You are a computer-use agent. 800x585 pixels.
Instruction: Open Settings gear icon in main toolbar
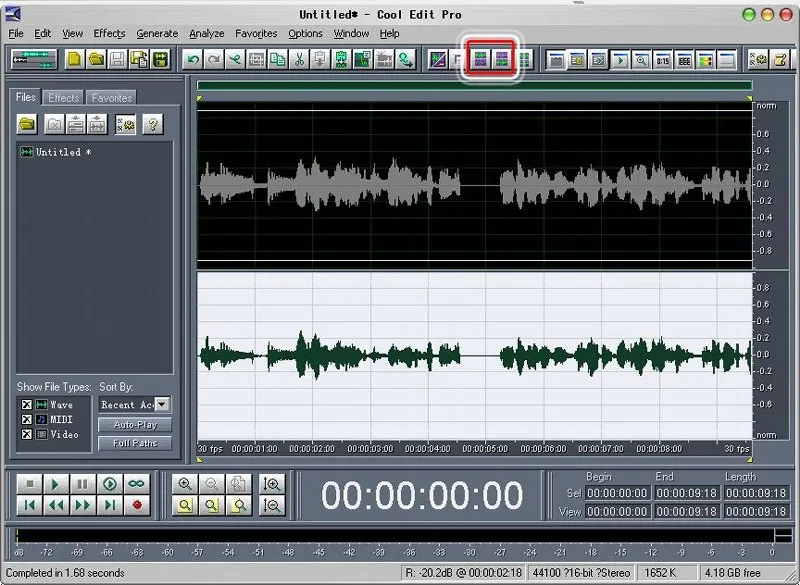(759, 60)
